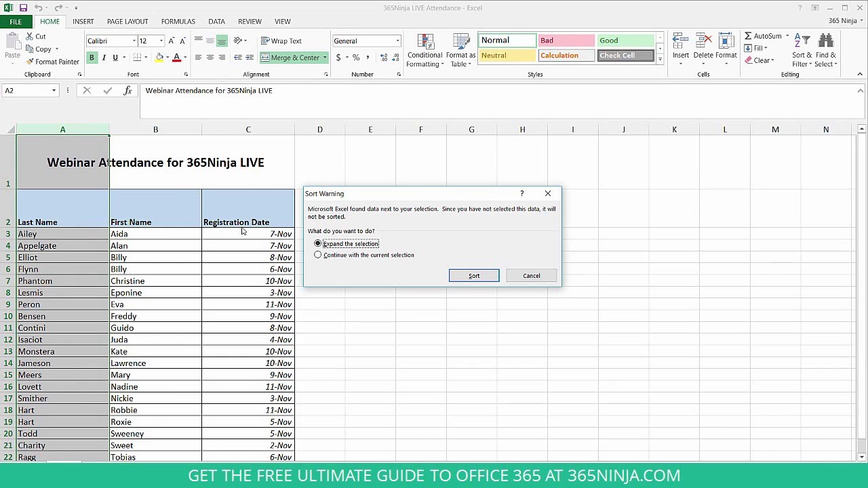Select Expand the selection option
868x488 pixels.
coord(318,243)
